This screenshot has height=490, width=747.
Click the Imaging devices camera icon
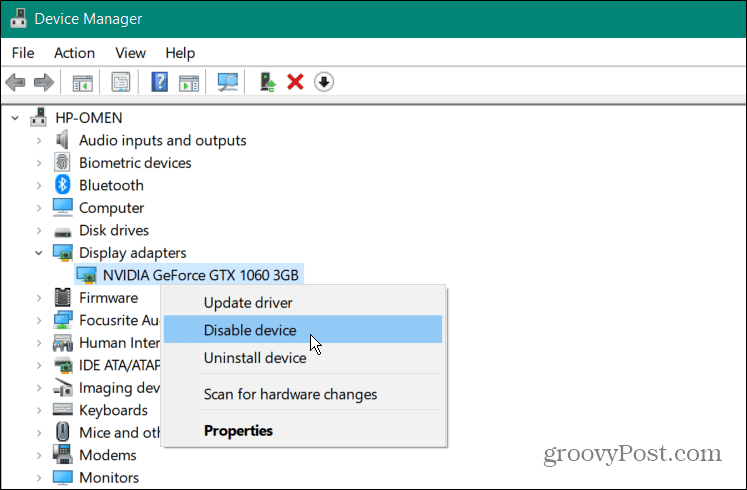coord(62,387)
